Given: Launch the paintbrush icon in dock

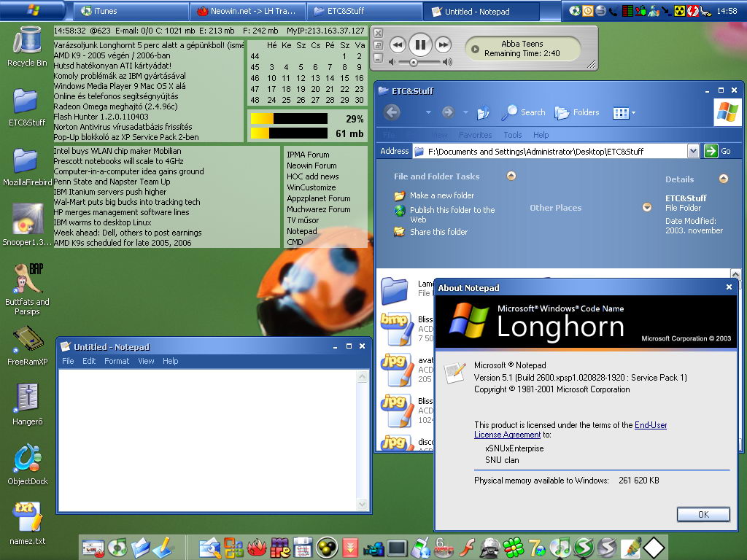Looking at the screenshot, I should click(x=630, y=548).
